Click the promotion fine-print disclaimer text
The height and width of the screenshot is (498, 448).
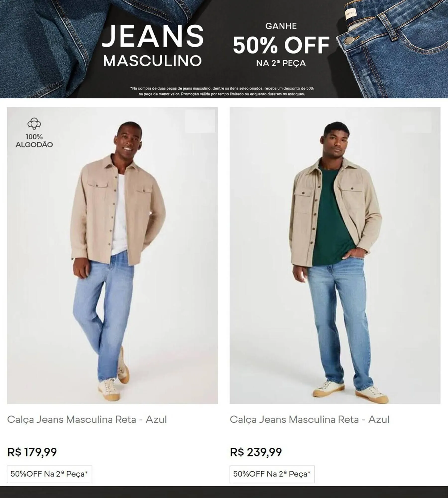222,91
